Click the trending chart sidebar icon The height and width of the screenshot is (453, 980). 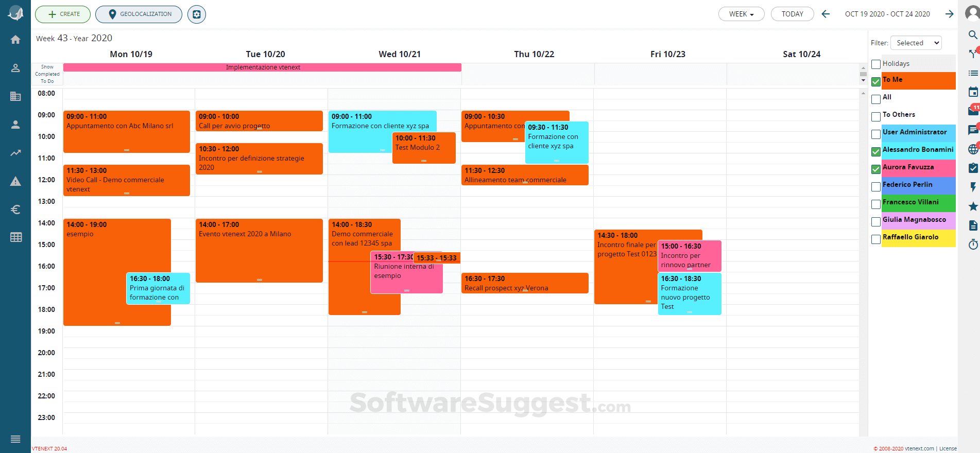15,153
